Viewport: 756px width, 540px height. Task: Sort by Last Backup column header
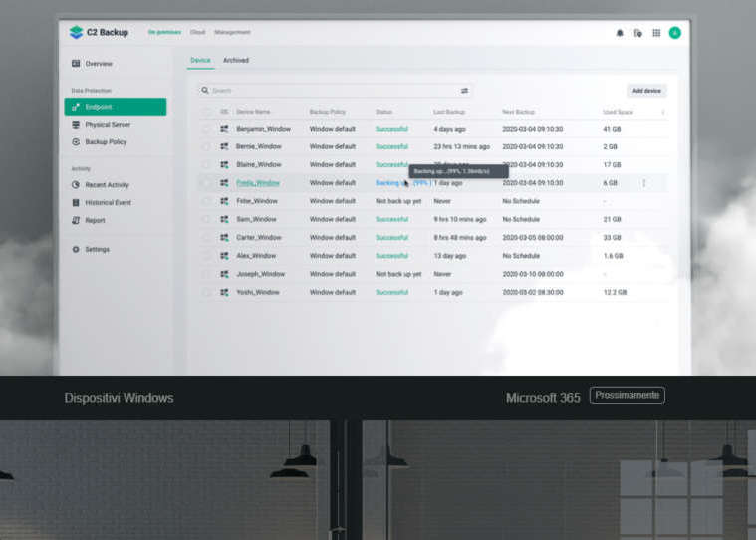[x=449, y=112]
